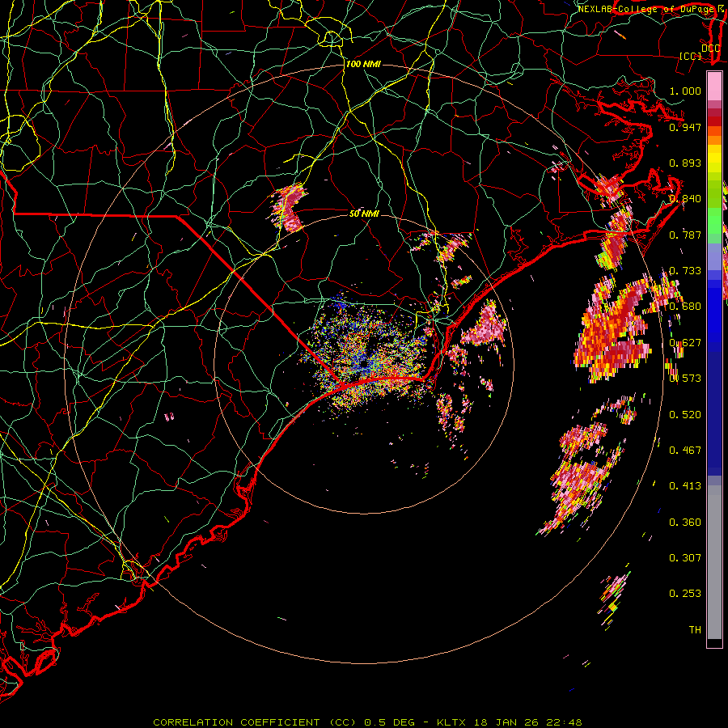
Task: Click the 1.000 color scale value
Action: coord(685,91)
